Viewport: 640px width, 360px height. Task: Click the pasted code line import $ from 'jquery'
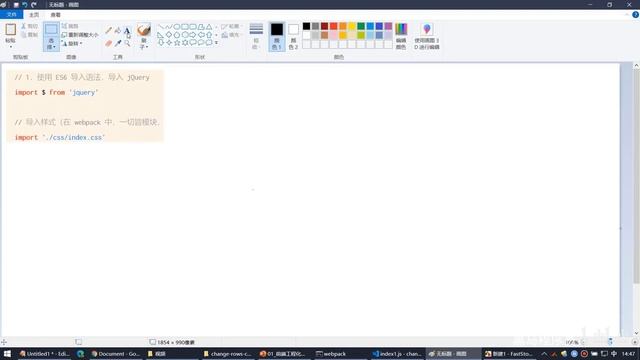coord(56,93)
